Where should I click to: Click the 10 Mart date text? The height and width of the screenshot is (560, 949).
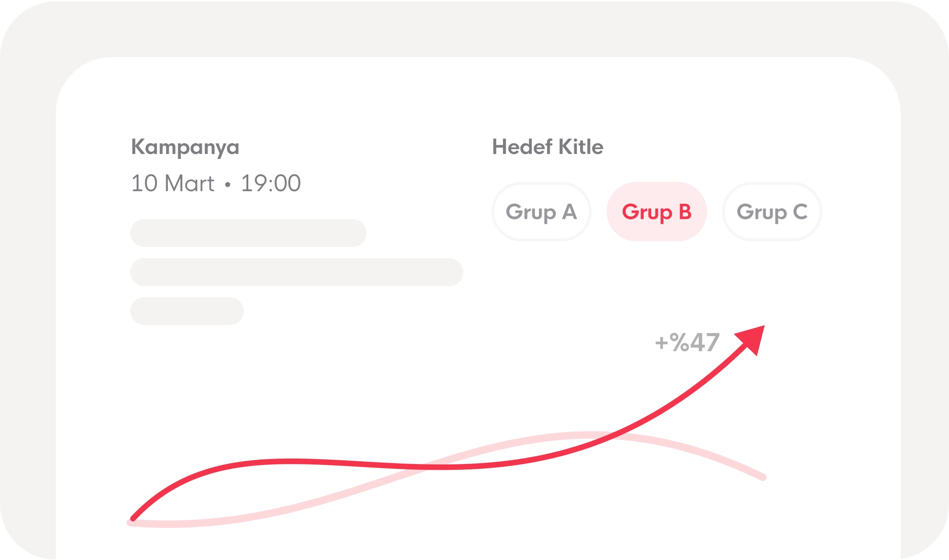[x=172, y=184]
